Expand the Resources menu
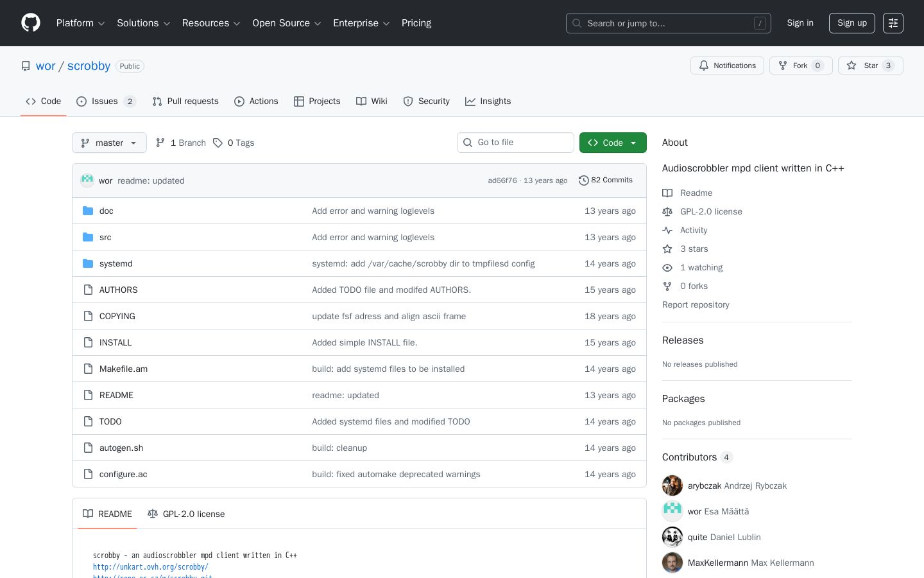The height and width of the screenshot is (578, 924). tap(211, 23)
